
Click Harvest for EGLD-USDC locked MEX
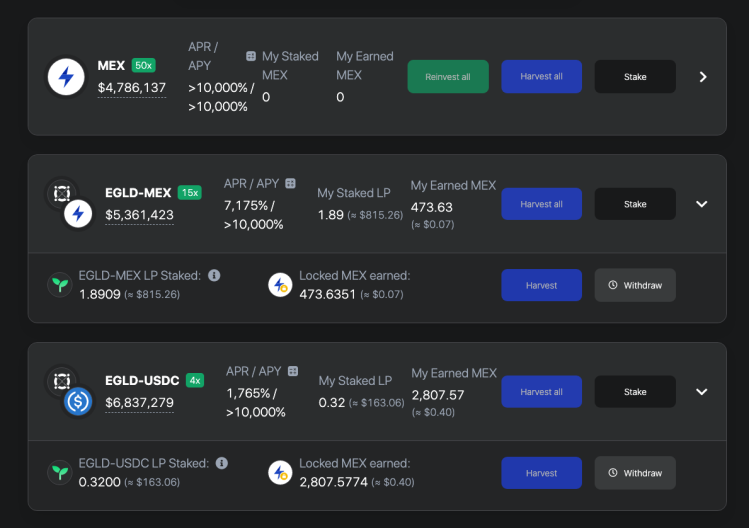(541, 473)
